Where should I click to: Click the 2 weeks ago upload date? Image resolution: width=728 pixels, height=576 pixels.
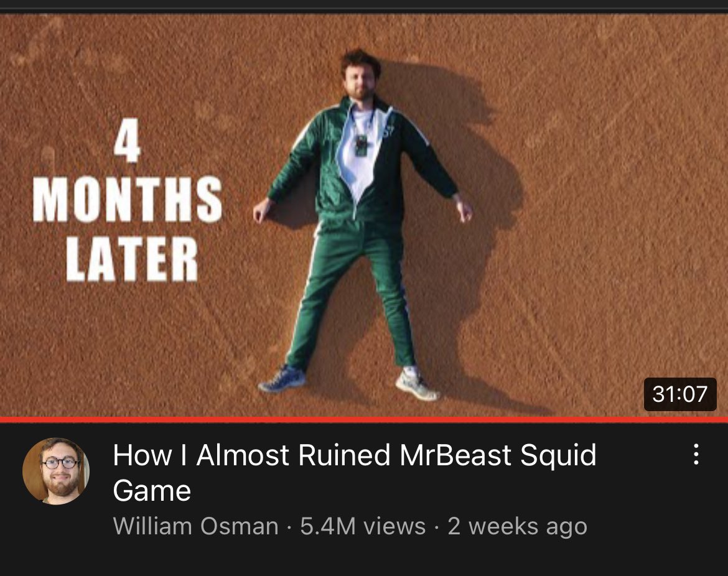coord(517,526)
